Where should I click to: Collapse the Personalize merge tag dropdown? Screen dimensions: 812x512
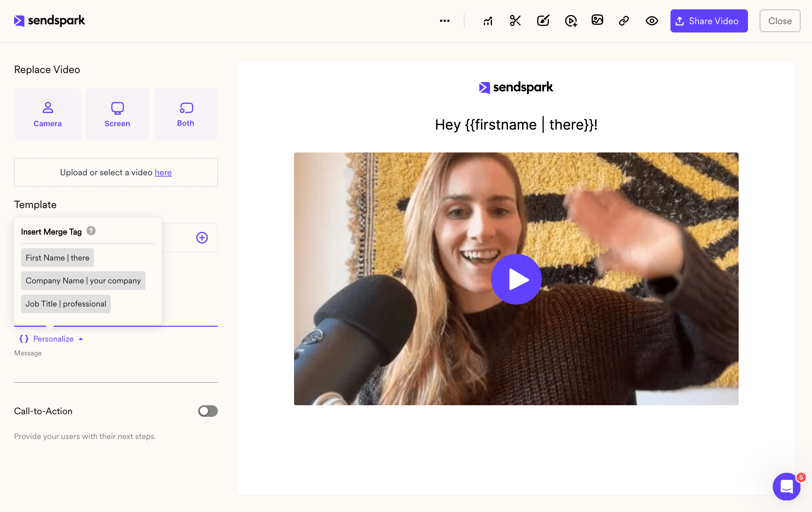tap(51, 339)
